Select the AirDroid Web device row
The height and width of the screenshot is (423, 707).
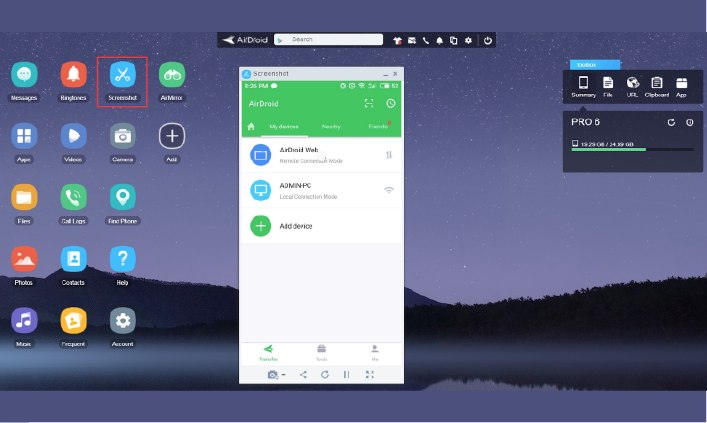(321, 155)
